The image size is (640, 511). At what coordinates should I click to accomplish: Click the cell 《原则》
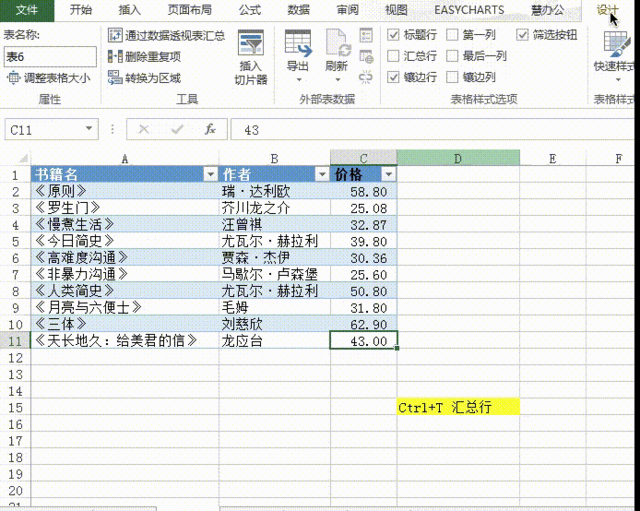pos(125,191)
